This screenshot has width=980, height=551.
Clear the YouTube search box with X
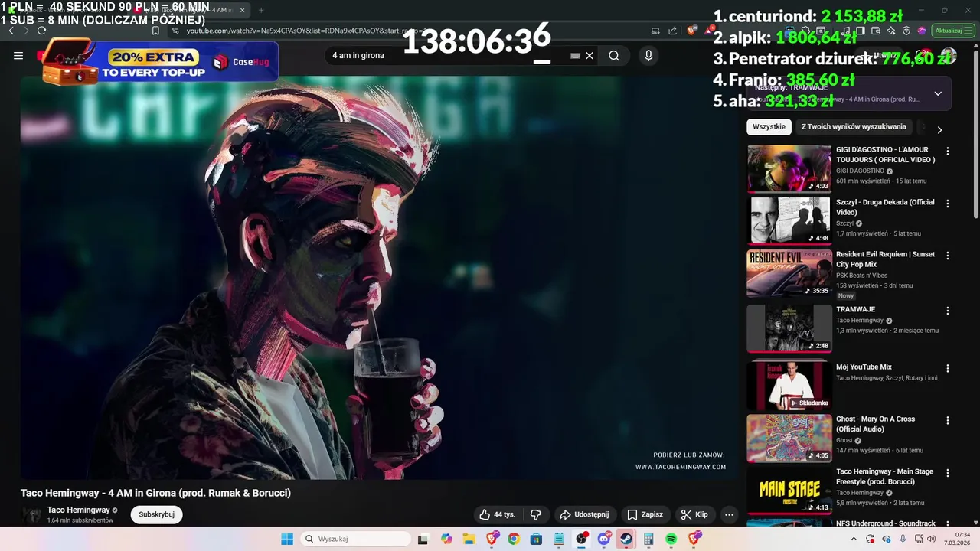[x=590, y=55]
